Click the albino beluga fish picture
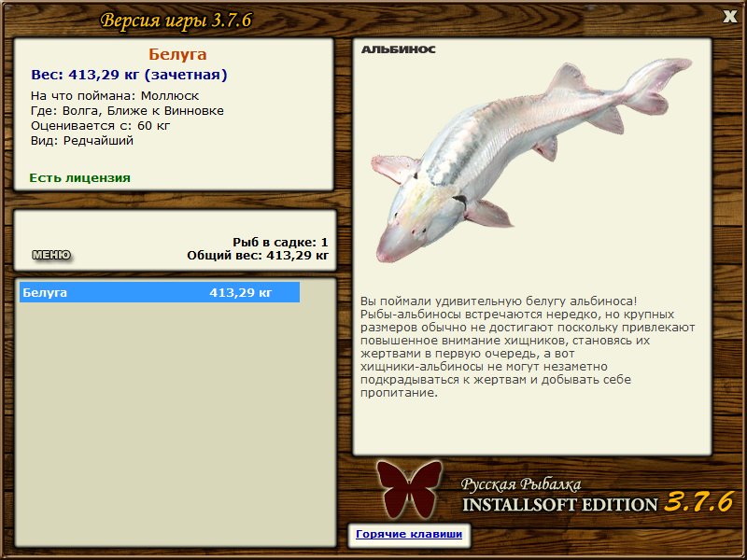This screenshot has height=560, width=747. click(x=531, y=160)
